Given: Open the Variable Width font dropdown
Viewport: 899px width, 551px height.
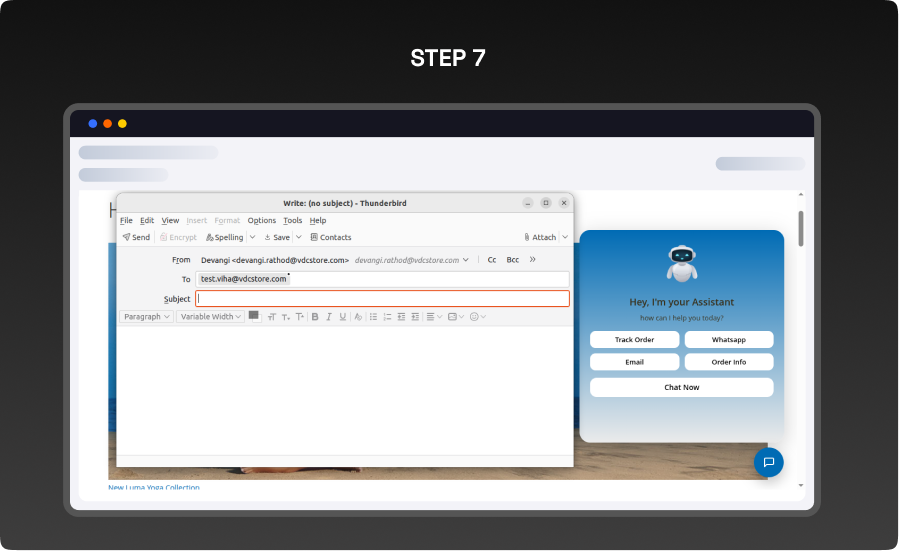Looking at the screenshot, I should (x=210, y=317).
